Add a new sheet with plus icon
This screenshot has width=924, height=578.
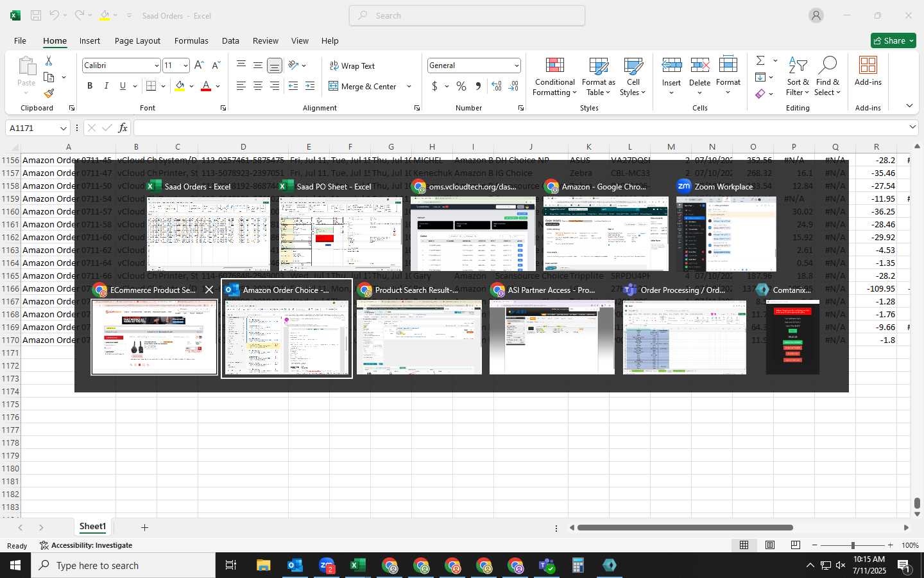click(x=144, y=527)
